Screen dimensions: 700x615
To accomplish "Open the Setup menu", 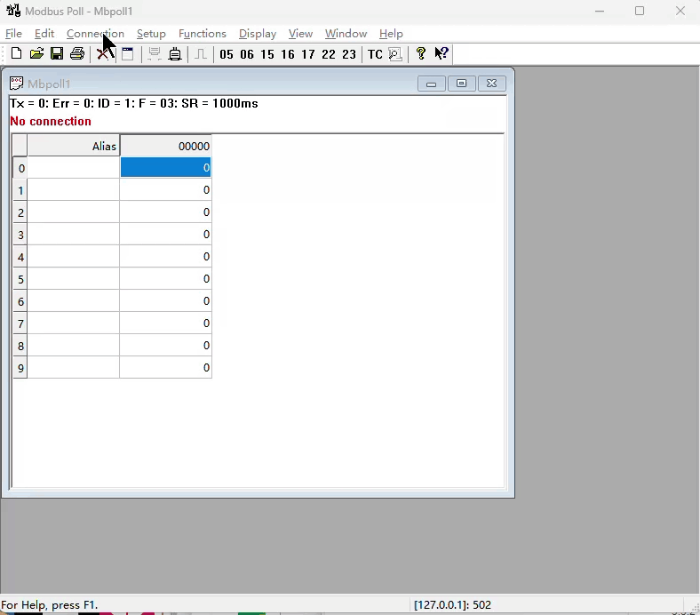I will (151, 34).
